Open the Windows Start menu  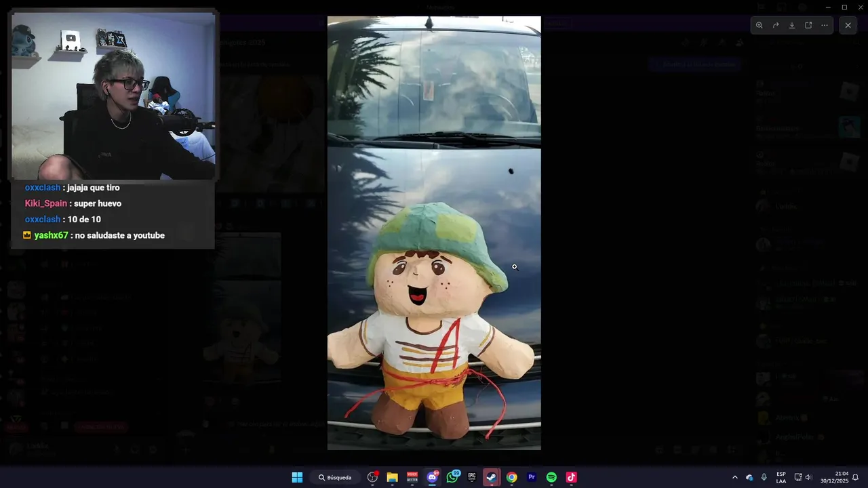click(297, 477)
